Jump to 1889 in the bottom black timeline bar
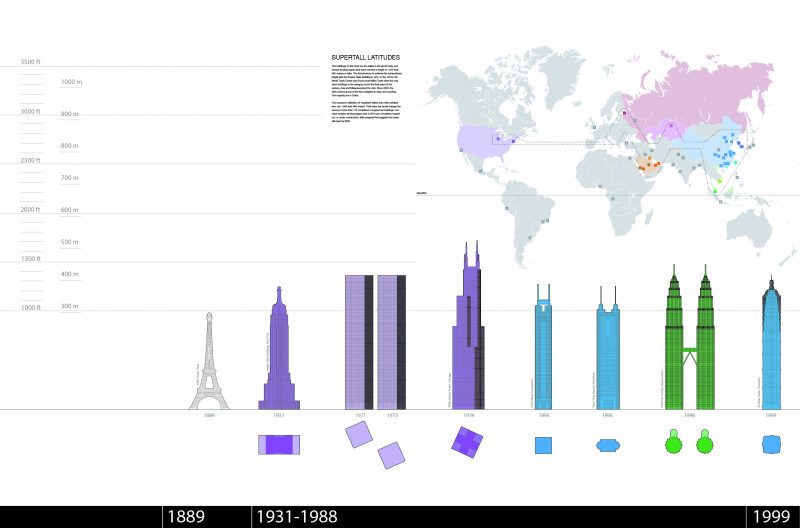800x528 pixels. [186, 517]
